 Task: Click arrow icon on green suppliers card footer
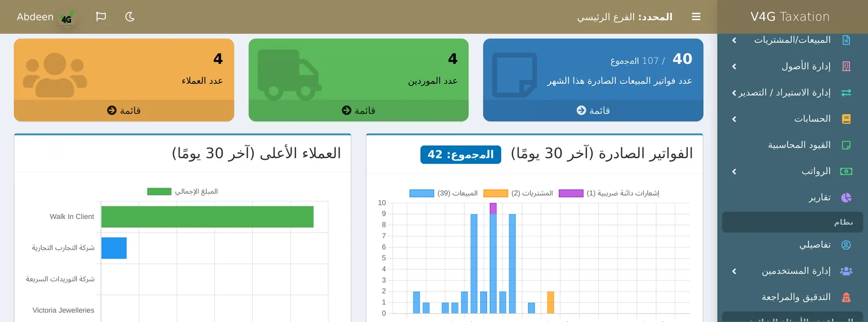pos(346,110)
